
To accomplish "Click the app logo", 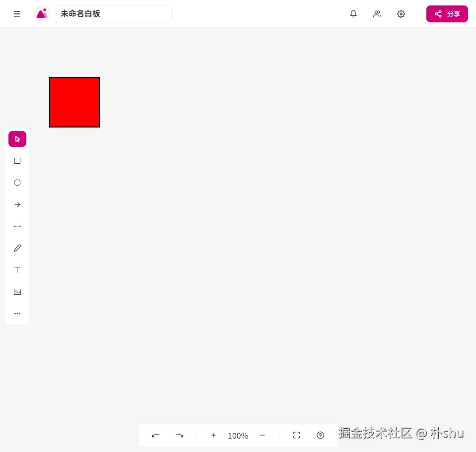I will coord(42,13).
